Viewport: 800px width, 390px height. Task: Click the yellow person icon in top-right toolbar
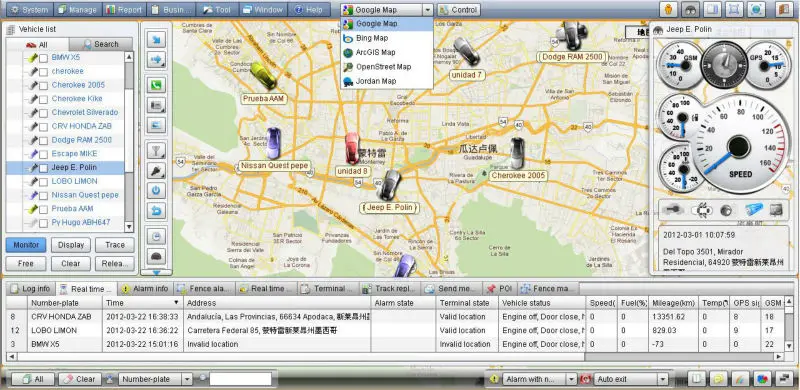pyautogui.click(x=668, y=9)
